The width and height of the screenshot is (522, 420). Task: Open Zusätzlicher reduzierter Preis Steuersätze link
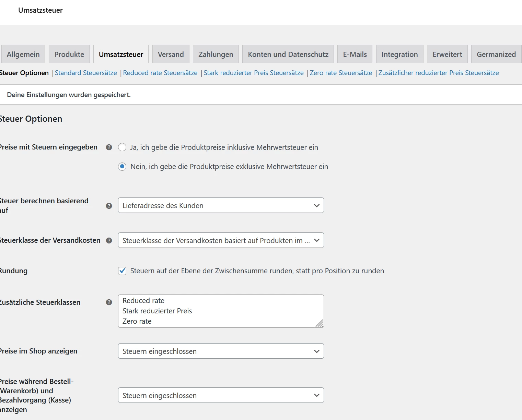pos(439,73)
